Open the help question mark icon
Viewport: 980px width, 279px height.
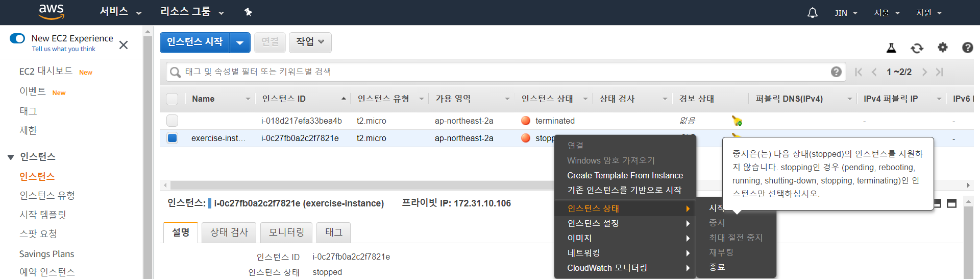click(x=967, y=48)
